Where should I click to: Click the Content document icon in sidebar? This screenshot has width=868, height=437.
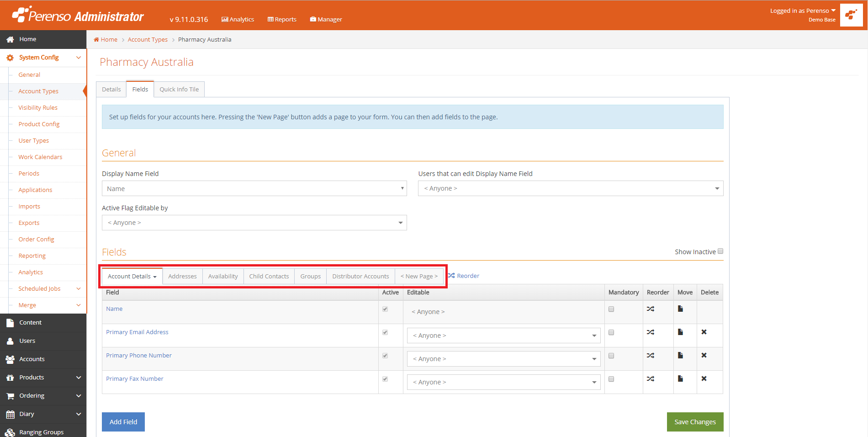[10, 323]
